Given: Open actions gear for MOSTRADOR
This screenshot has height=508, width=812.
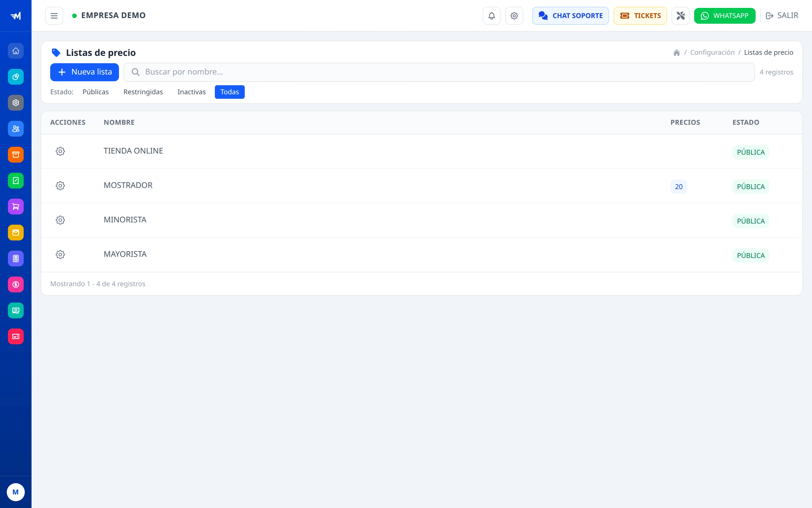Looking at the screenshot, I should 60,186.
